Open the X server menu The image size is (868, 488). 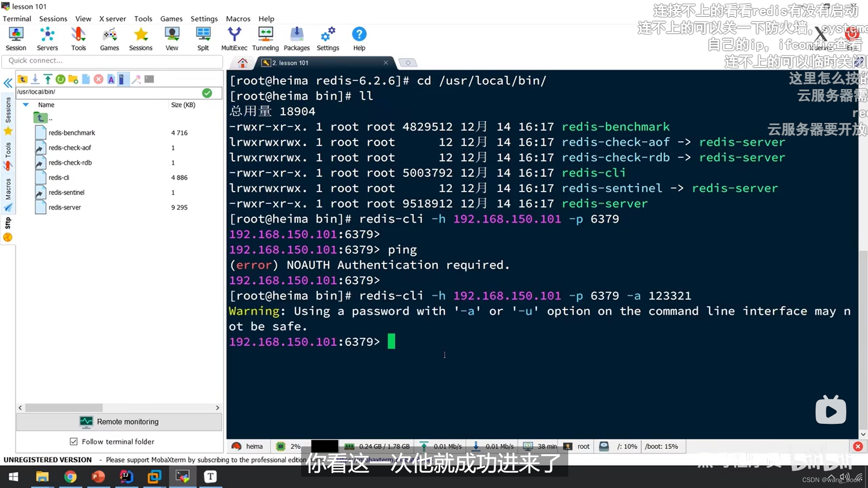pos(113,19)
